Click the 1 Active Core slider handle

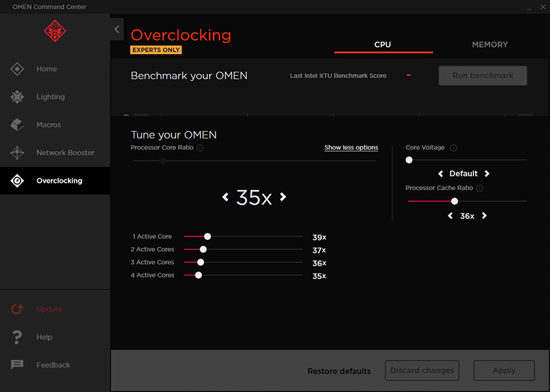[x=207, y=236]
